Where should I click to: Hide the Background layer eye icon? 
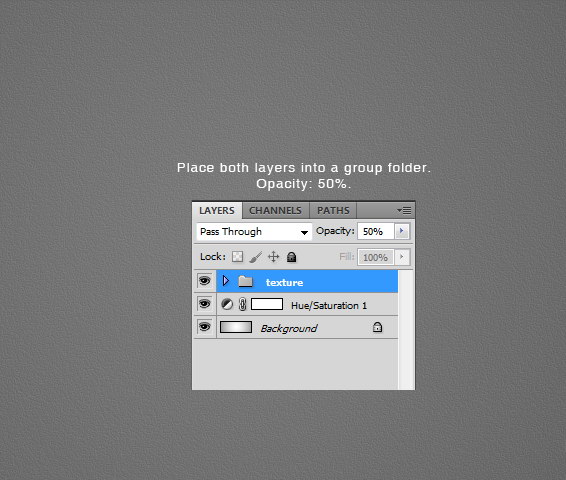point(205,327)
